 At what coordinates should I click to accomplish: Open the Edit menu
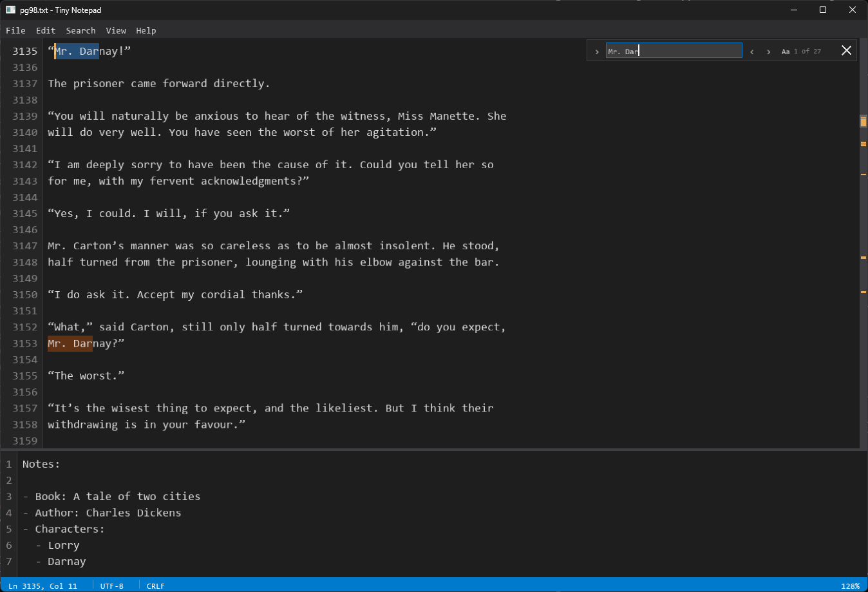click(46, 30)
